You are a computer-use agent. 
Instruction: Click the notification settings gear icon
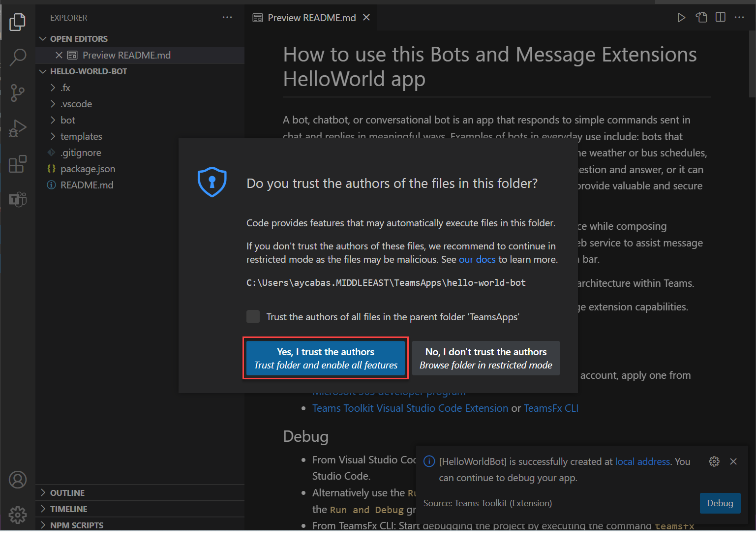tap(714, 461)
